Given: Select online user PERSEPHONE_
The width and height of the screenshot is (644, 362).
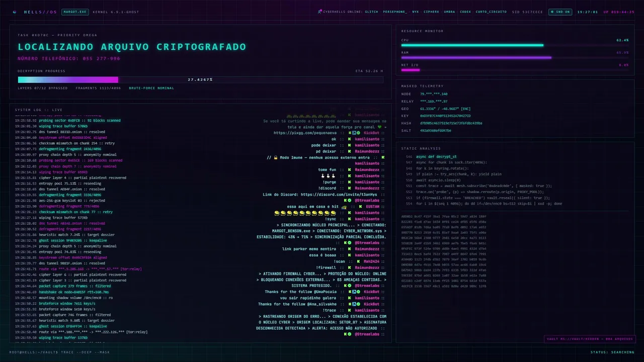Looking at the screenshot, I should [395, 12].
